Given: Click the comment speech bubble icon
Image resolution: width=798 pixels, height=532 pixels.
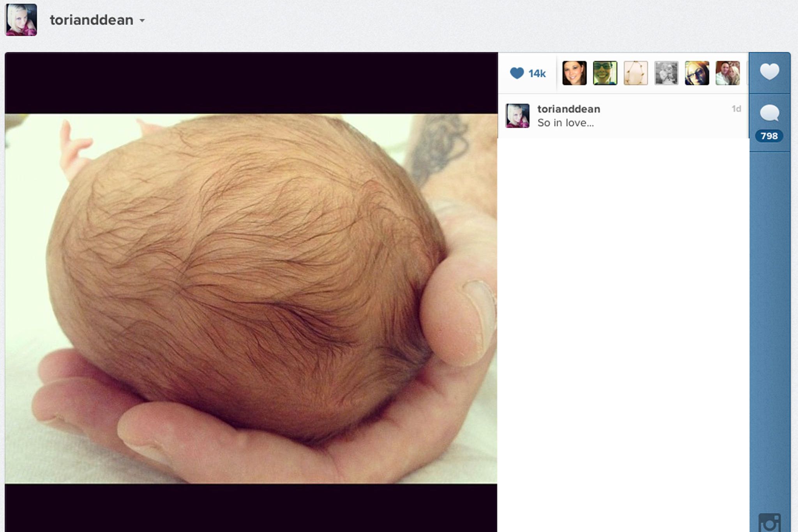Looking at the screenshot, I should 770,113.
